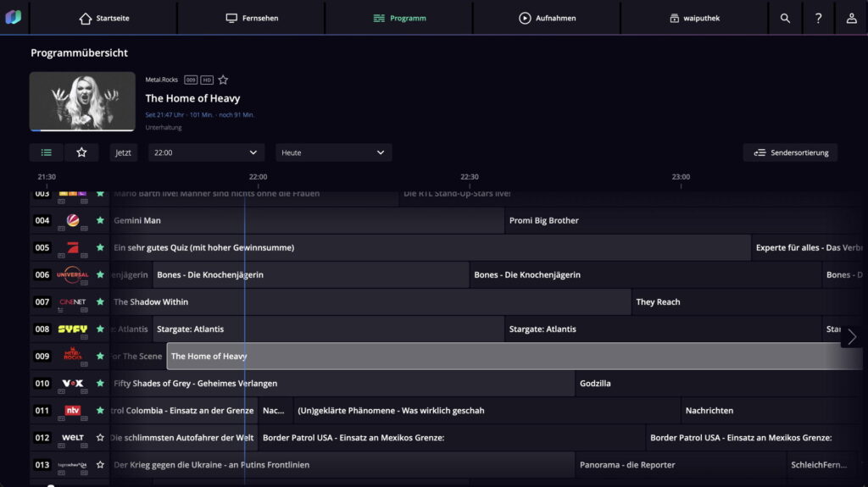Open the Heute day dropdown
The height and width of the screenshot is (487, 868).
333,152
